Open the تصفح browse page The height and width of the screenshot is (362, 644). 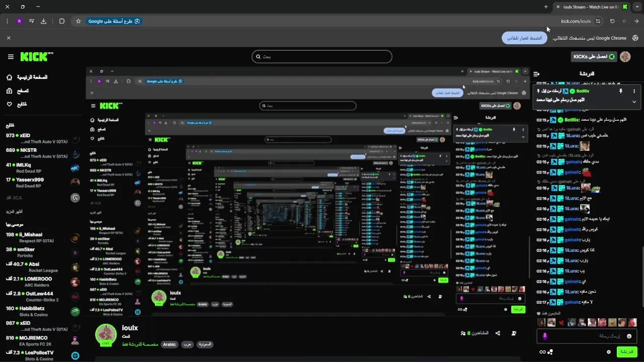point(18,91)
